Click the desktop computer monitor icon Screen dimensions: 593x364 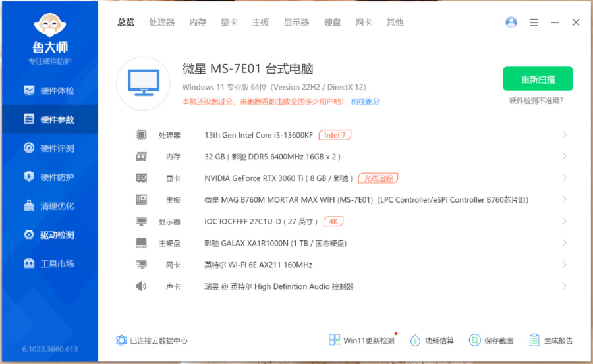click(x=144, y=83)
